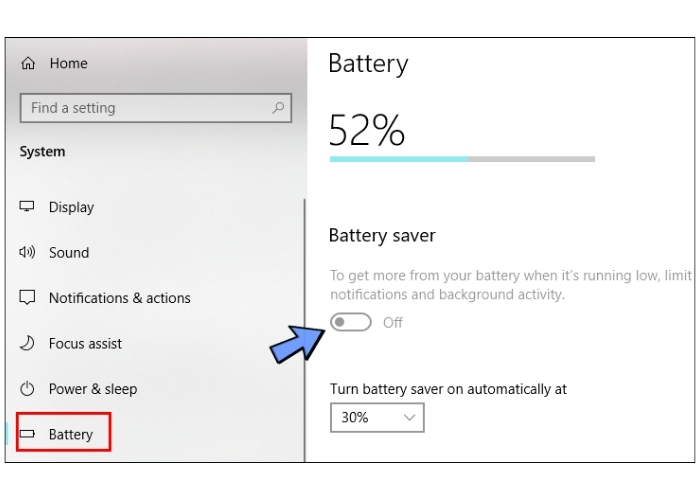Click the Notifications & actions icon
This screenshot has height=500, width=700.
pos(28,298)
